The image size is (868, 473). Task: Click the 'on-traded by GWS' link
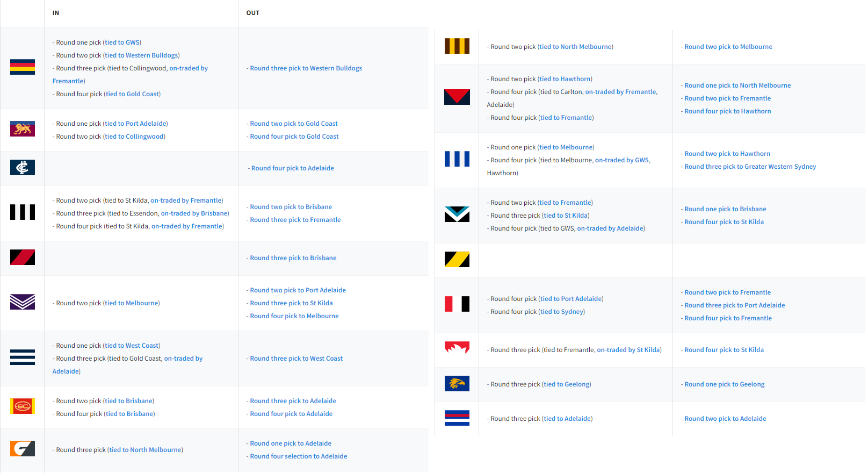622,160
